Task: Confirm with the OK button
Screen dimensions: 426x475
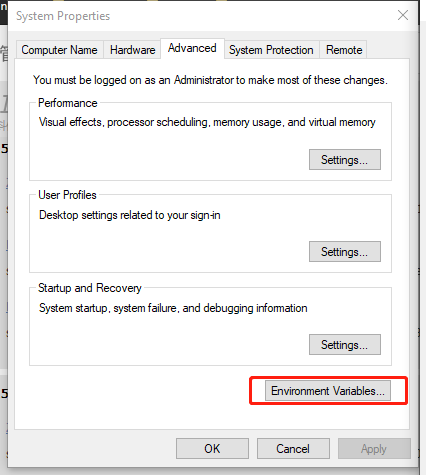Action: (212, 449)
